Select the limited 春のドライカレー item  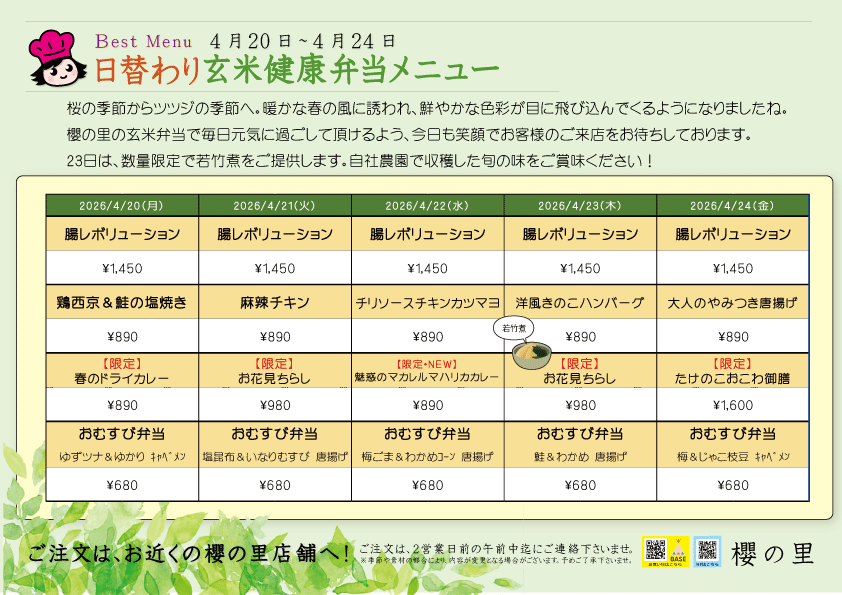122,371
